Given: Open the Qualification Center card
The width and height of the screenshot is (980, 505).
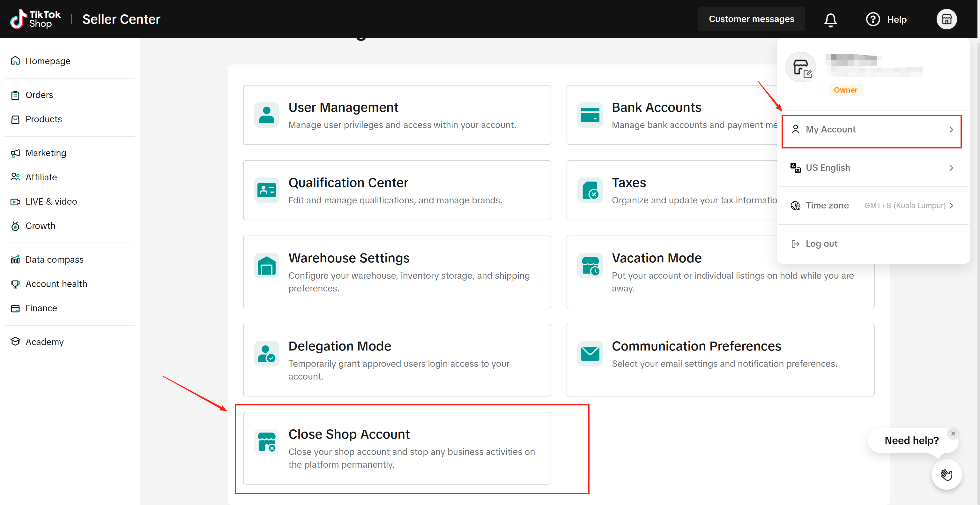Looking at the screenshot, I should 397,190.
